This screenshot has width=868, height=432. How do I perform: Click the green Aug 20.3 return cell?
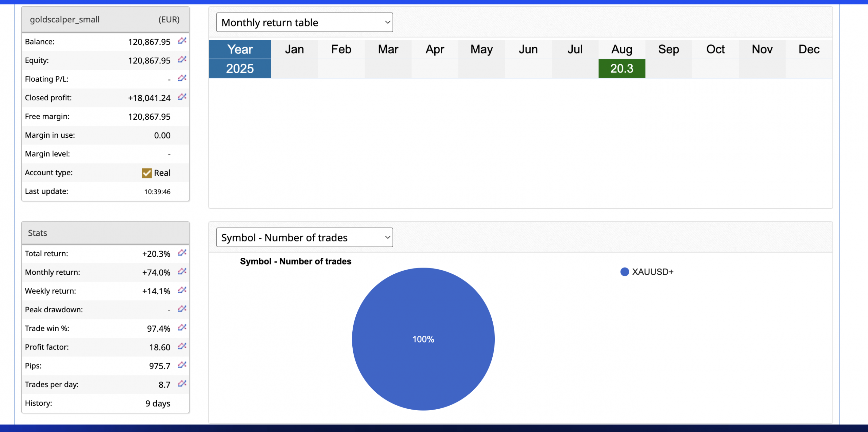[x=622, y=68]
